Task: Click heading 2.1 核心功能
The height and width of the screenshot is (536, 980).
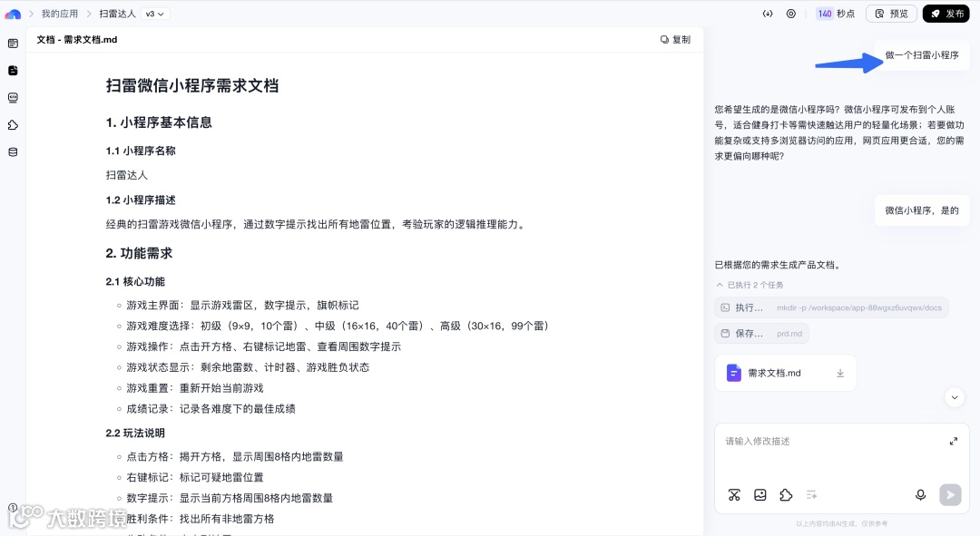Action: tap(135, 282)
